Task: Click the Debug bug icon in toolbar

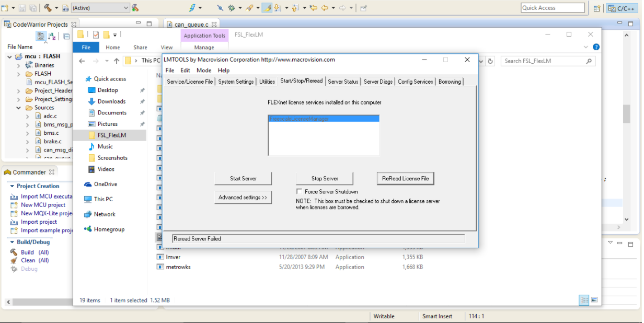Action: click(x=232, y=8)
